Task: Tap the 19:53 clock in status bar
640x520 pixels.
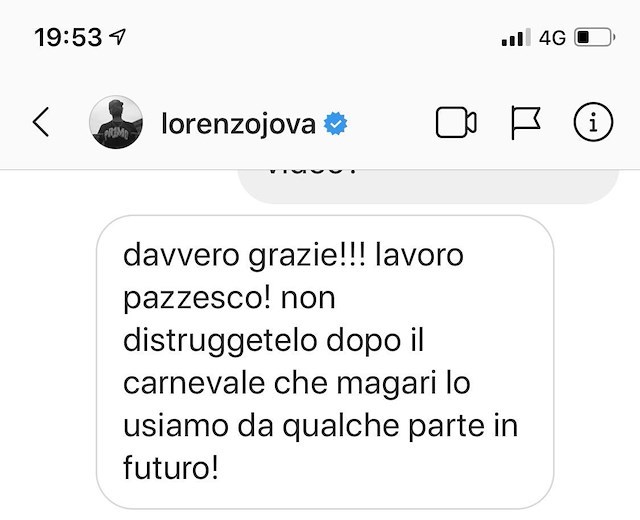Action: [x=68, y=37]
